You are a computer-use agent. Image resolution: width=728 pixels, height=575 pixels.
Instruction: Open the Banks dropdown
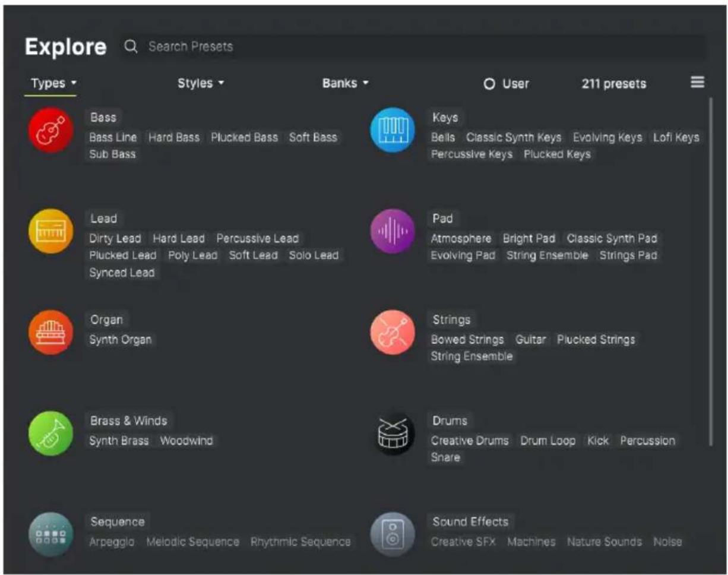(346, 84)
